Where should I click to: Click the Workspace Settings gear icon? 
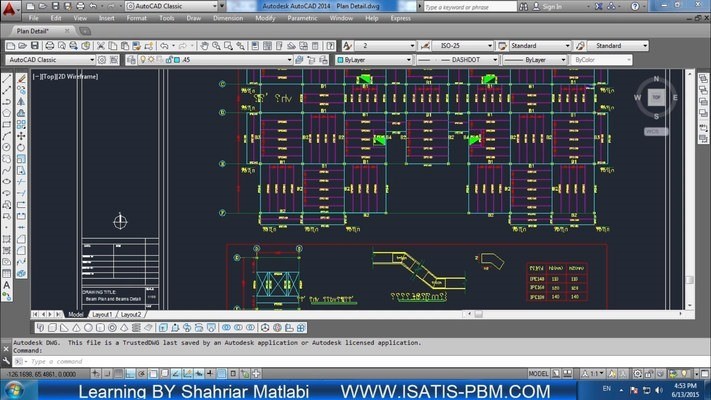pyautogui.click(x=102, y=60)
